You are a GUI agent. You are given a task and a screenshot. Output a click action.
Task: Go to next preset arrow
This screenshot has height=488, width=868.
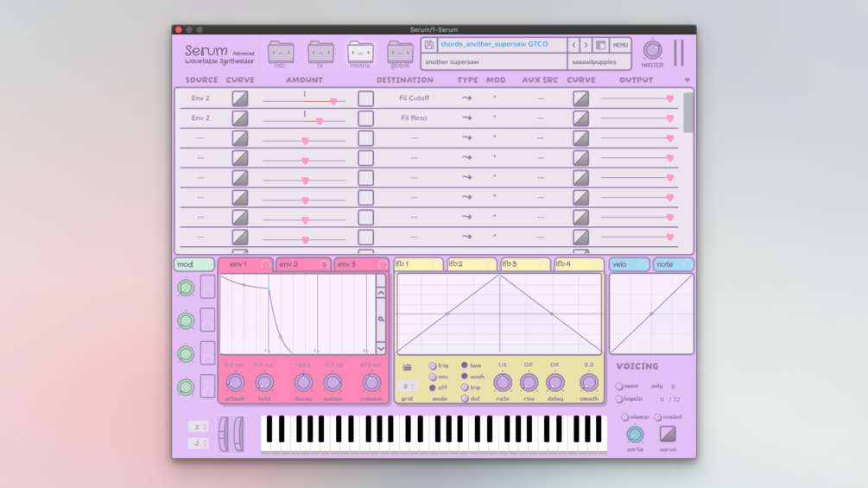coord(586,45)
